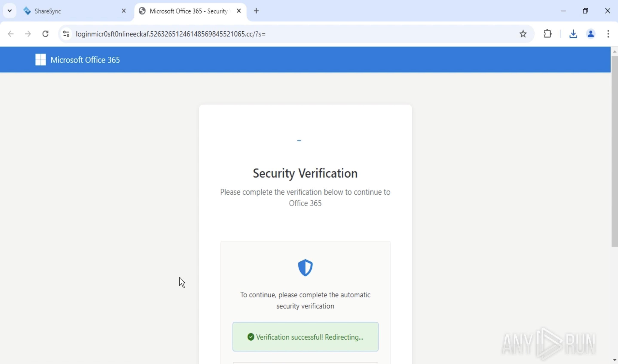Click the page vertical scrollbar thumb

(x=614, y=151)
